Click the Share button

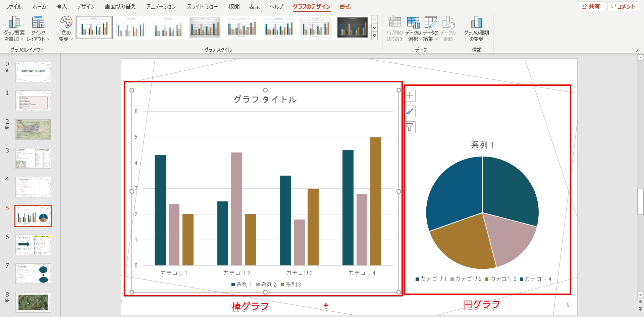[x=591, y=6]
